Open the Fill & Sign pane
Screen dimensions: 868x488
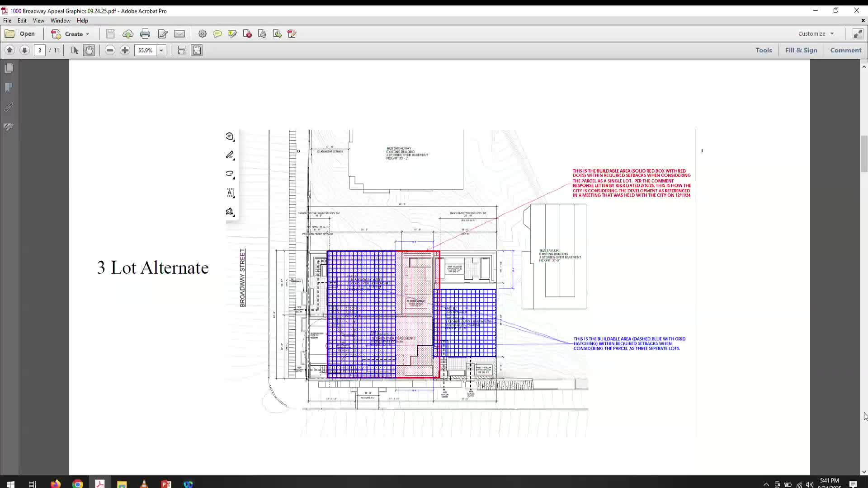pyautogui.click(x=801, y=50)
